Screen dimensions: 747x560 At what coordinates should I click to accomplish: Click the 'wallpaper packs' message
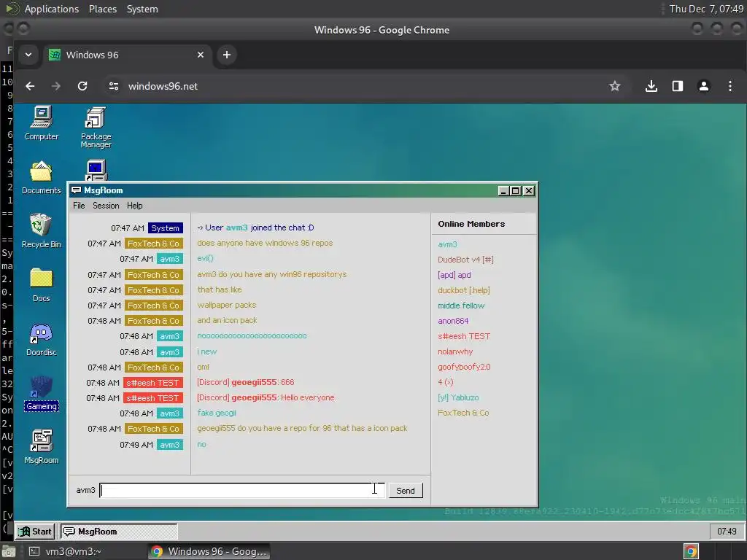tap(226, 305)
